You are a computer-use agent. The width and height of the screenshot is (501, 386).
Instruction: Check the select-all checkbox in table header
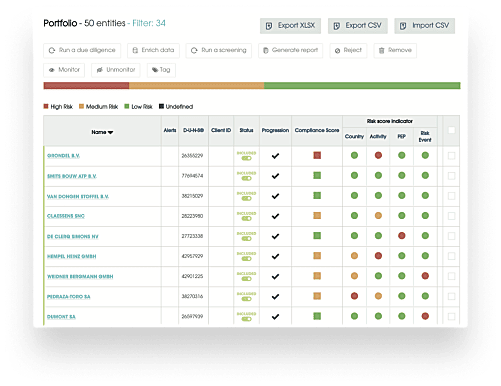[451, 130]
